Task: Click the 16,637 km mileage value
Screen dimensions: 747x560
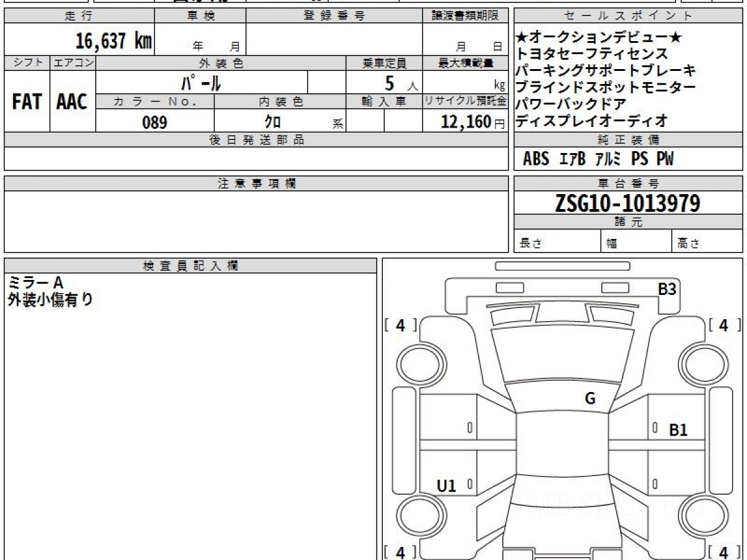Action: point(113,42)
